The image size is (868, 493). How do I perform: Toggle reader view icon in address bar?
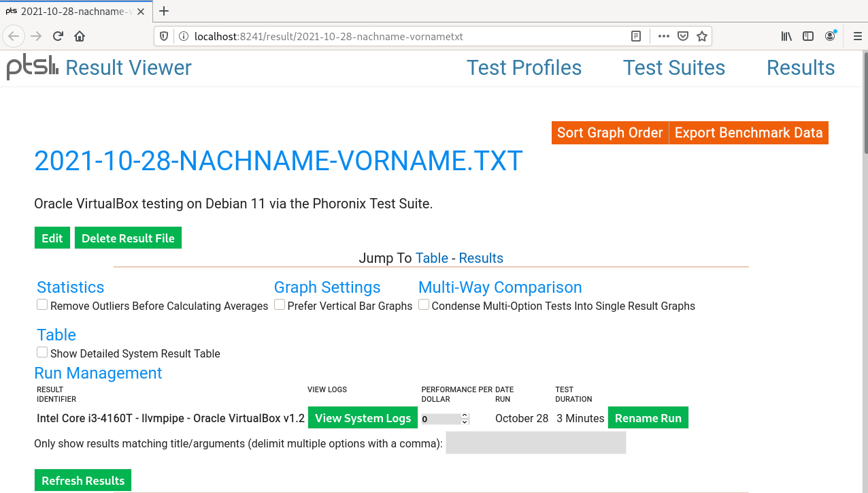(636, 36)
